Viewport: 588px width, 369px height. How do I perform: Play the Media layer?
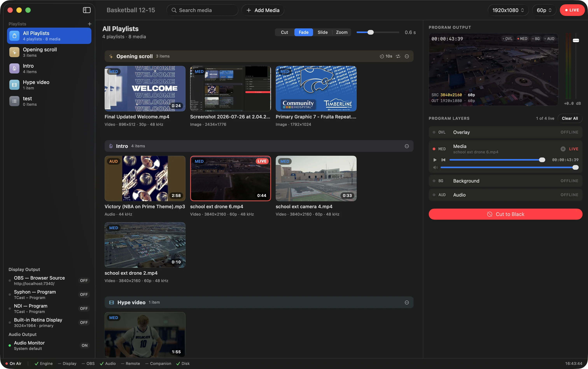(435, 160)
